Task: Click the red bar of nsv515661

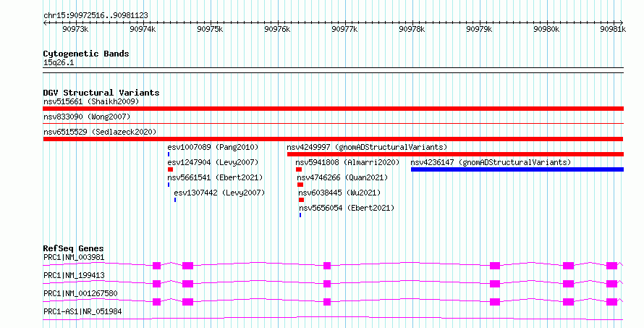Action: [333, 109]
